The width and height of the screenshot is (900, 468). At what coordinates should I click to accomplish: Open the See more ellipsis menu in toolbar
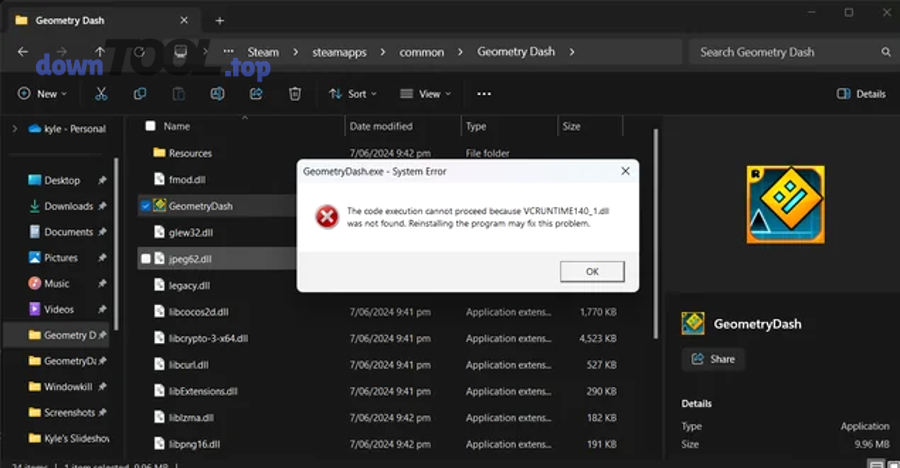click(x=484, y=94)
